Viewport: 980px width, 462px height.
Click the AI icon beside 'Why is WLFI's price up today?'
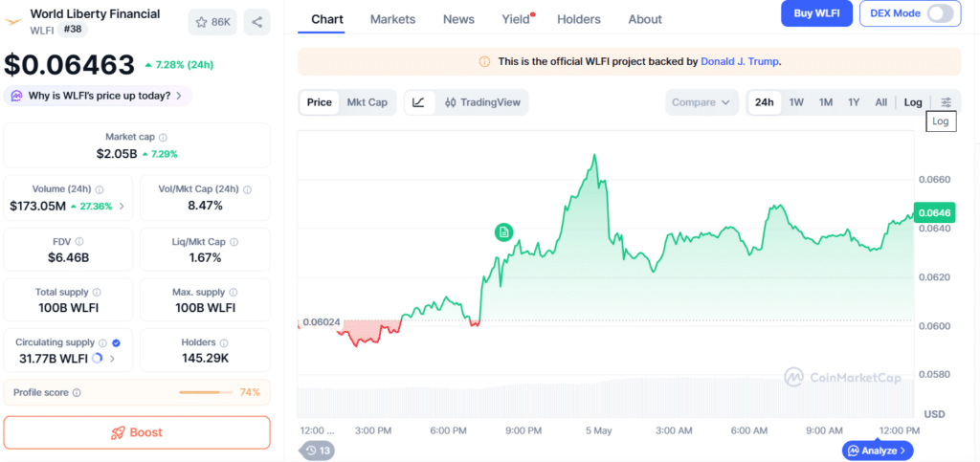(x=17, y=97)
